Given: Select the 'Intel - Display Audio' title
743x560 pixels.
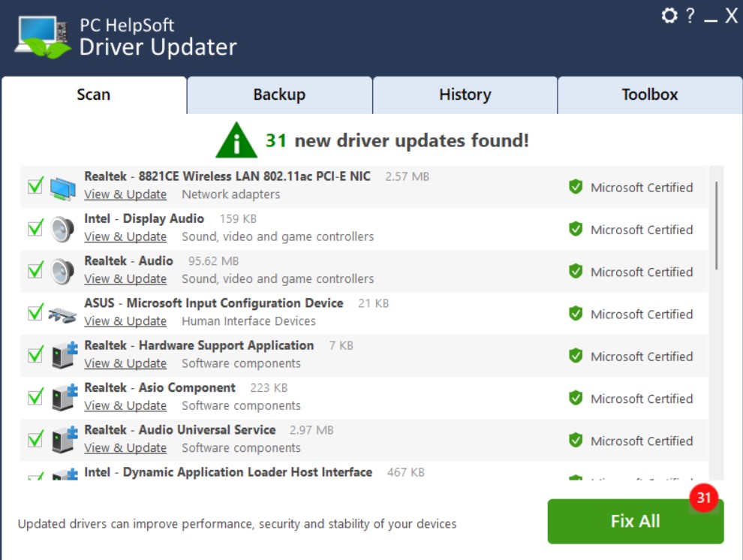Looking at the screenshot, I should (144, 218).
